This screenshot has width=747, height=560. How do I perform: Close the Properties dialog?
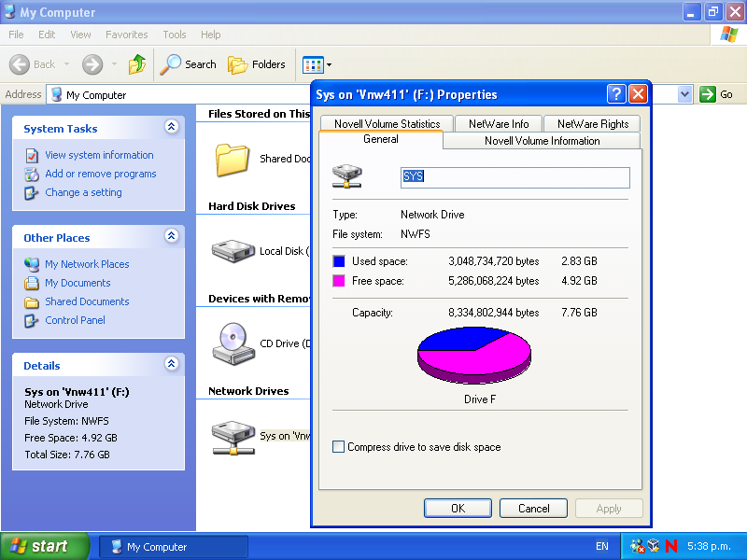[x=639, y=94]
